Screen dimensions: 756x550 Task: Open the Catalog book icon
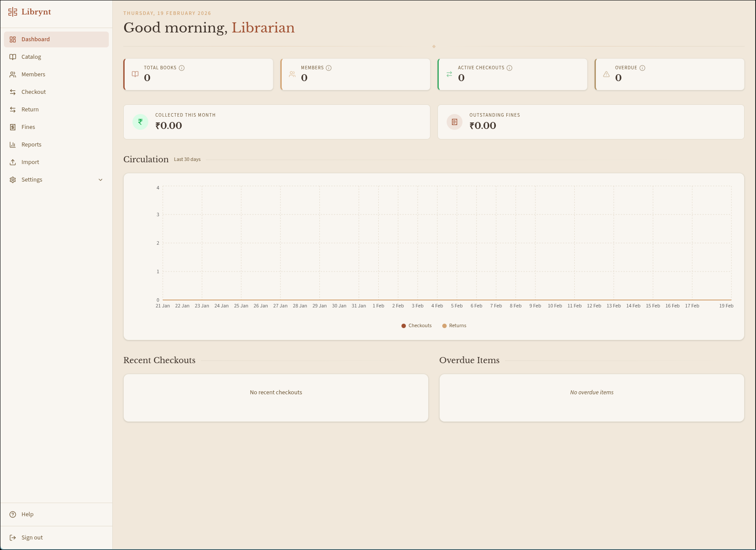tap(13, 57)
